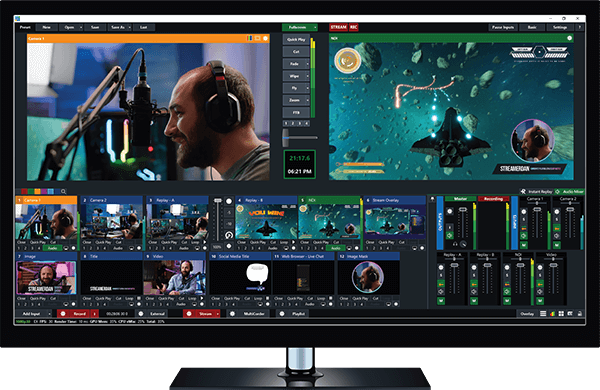Open Camera 1 preview settings gear
Screen dimensions: 600x390
[x=265, y=38]
